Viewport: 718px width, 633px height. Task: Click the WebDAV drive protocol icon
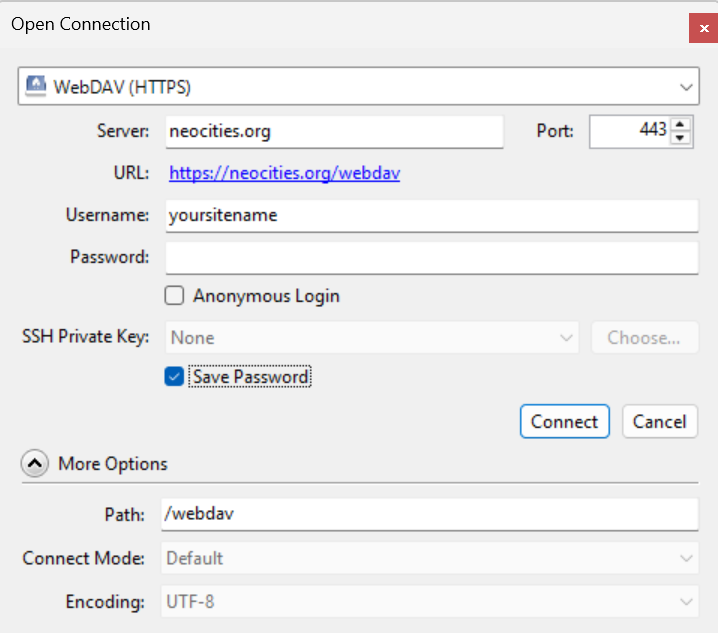(36, 86)
